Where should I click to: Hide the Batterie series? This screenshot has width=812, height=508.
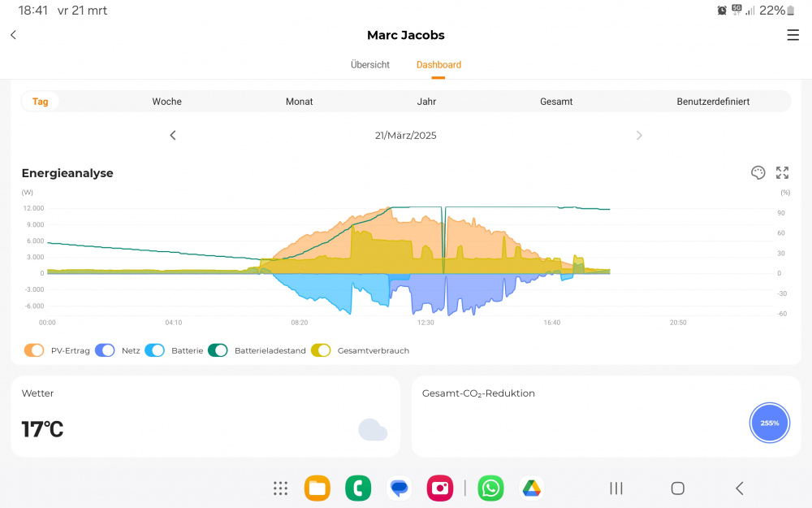154,350
